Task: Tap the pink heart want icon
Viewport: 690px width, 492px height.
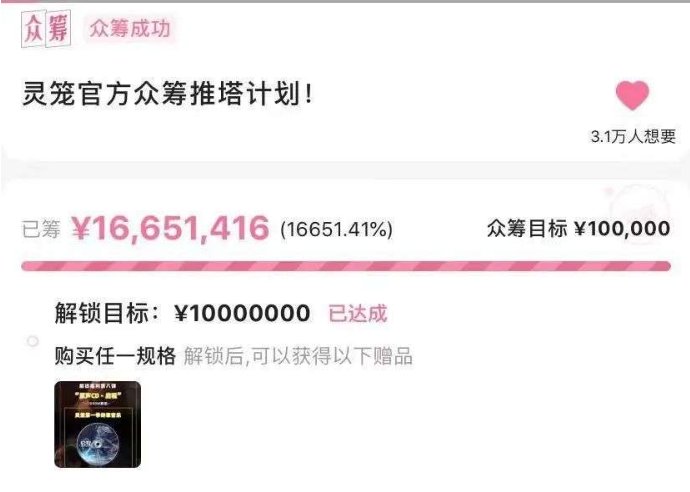Action: click(x=632, y=95)
